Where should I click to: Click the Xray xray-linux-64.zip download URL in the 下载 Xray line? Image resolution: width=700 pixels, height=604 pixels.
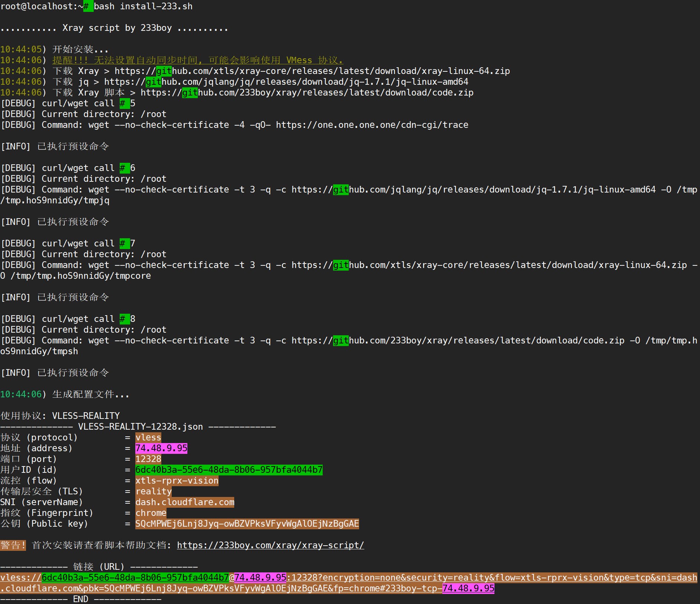(312, 71)
